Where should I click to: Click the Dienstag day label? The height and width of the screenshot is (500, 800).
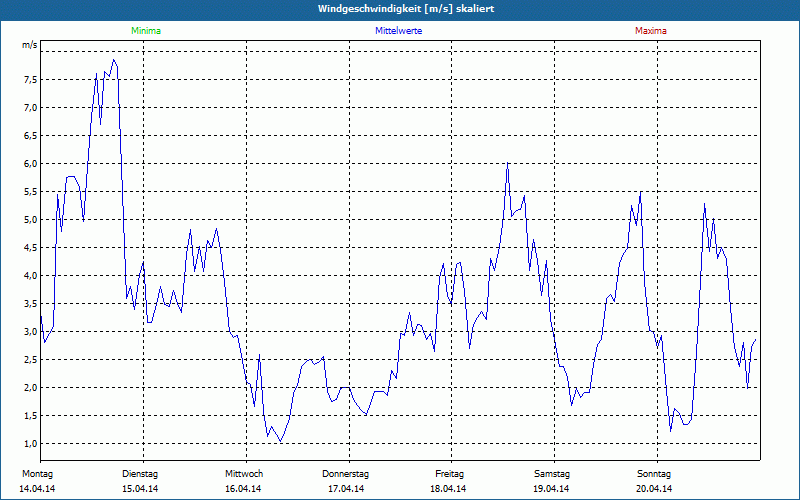pyautogui.click(x=140, y=474)
